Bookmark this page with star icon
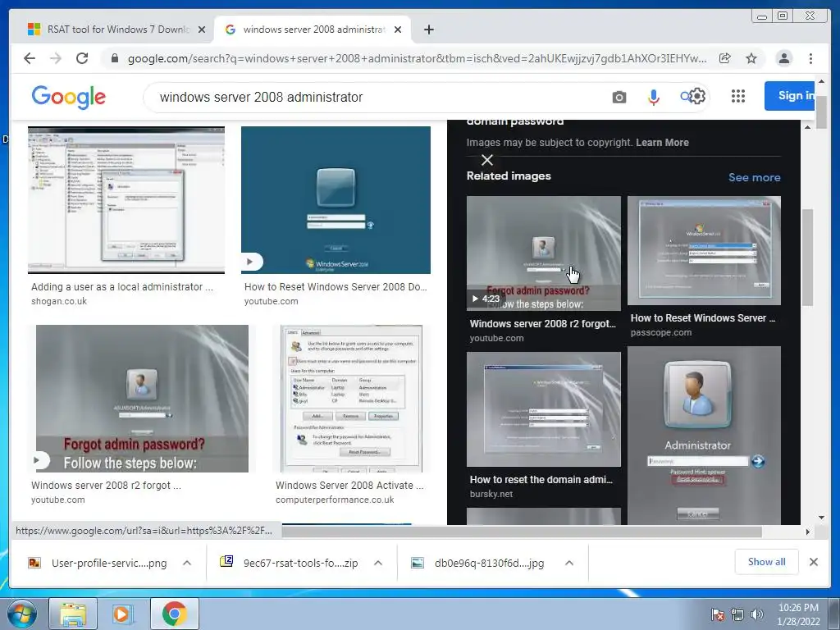Viewport: 840px width, 630px height. tap(751, 58)
